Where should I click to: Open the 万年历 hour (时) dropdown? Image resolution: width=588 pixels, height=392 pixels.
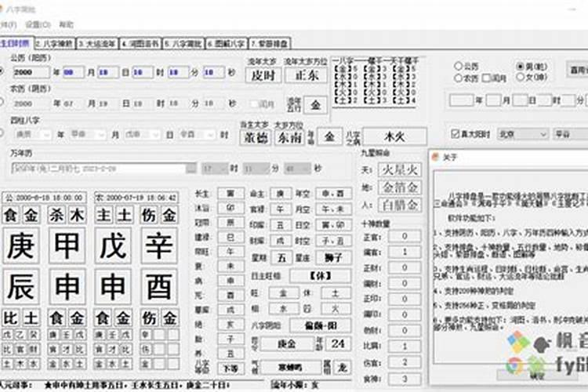click(215, 169)
